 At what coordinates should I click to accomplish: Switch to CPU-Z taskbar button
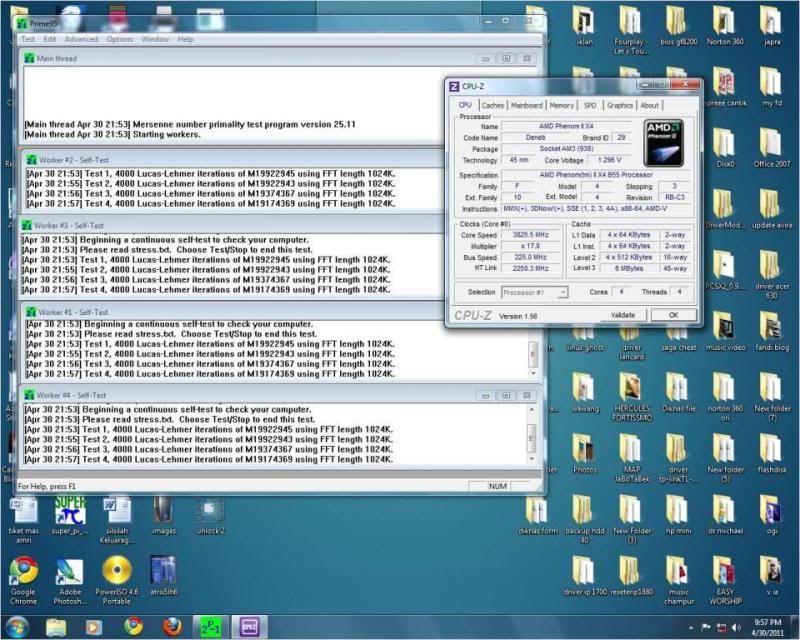pos(249,627)
